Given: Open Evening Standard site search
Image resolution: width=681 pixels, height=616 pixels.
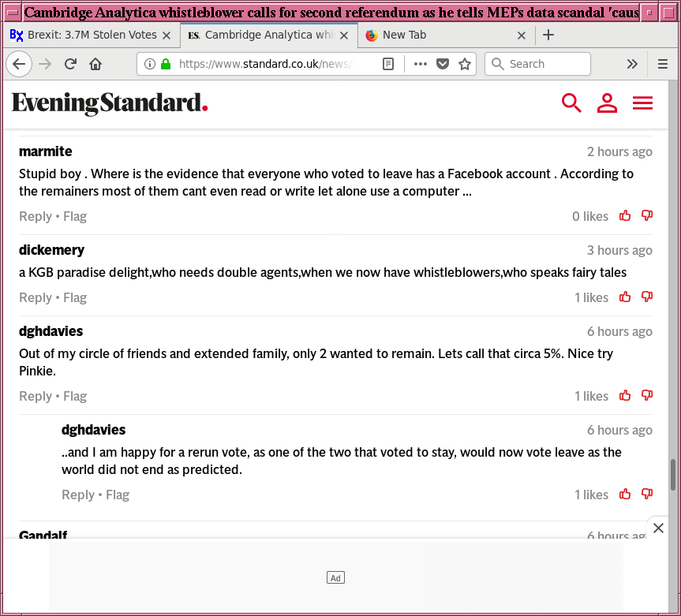Looking at the screenshot, I should (571, 103).
